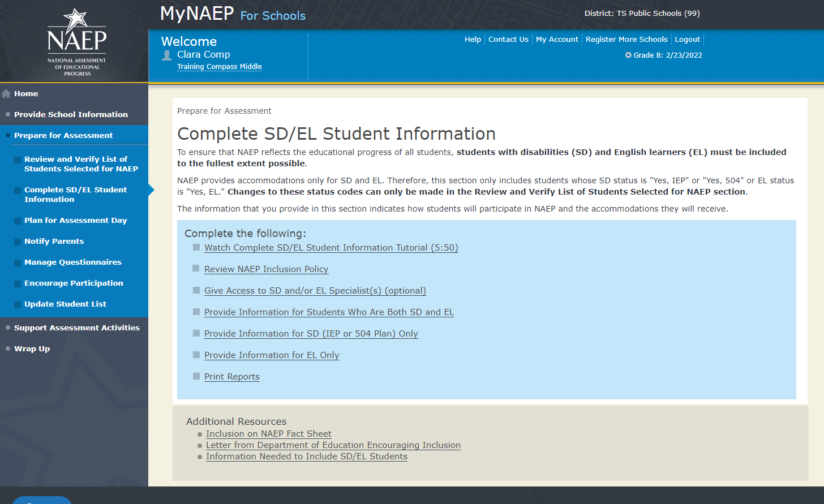The image size is (824, 504).
Task: Click the house icon beside Home
Action: (6, 94)
